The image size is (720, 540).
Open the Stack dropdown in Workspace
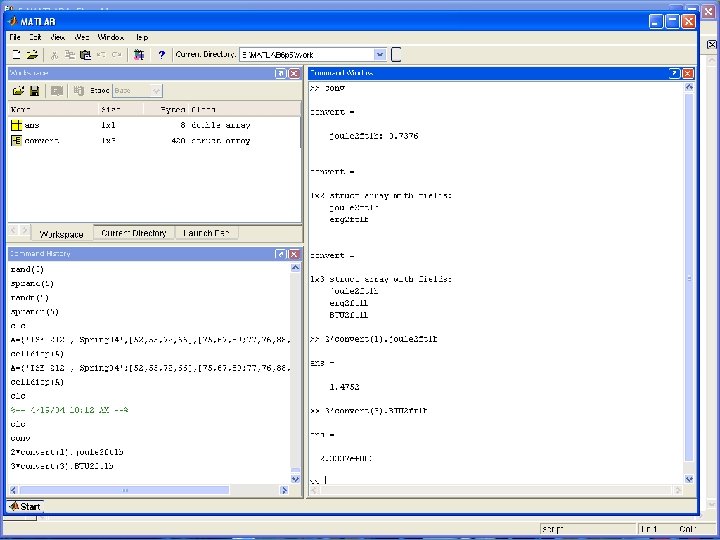pyautogui.click(x=156, y=90)
